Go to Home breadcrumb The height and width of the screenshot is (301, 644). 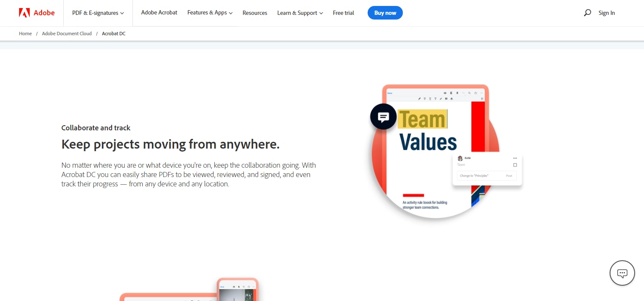click(x=25, y=34)
